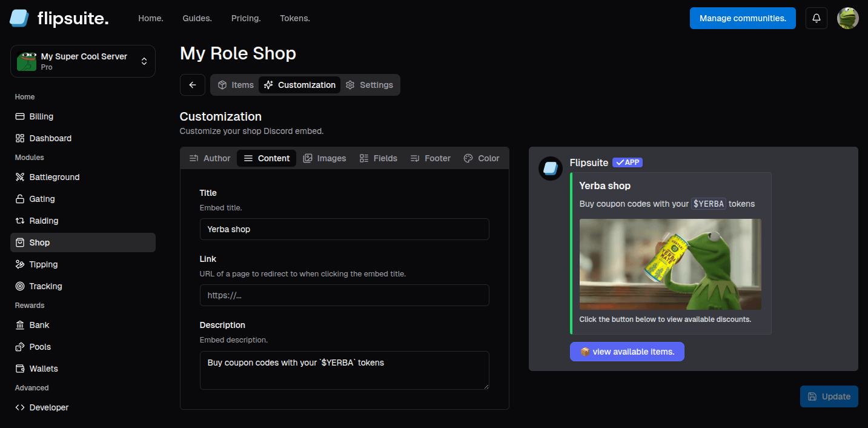
Task: Open the Fields embed tab
Action: click(x=379, y=158)
